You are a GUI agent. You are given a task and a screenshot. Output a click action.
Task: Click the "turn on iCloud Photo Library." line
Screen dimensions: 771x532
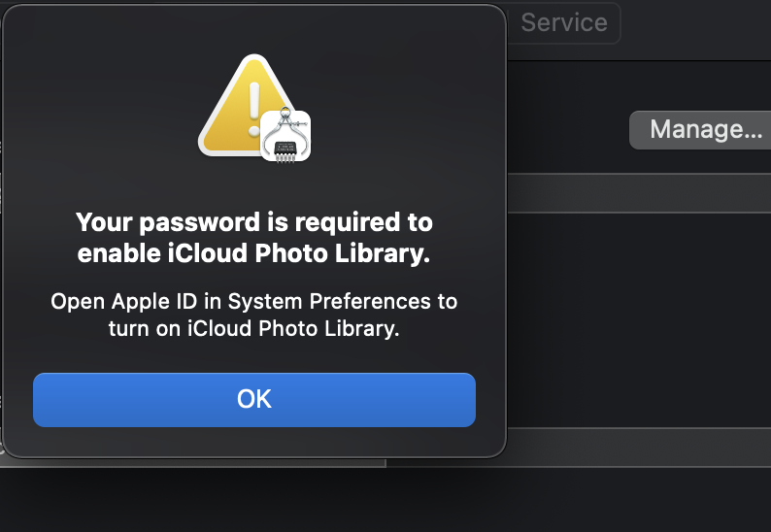tap(254, 328)
